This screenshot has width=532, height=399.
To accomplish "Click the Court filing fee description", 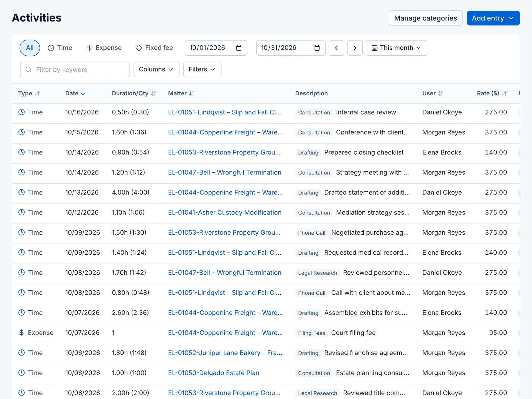I will coord(353,333).
